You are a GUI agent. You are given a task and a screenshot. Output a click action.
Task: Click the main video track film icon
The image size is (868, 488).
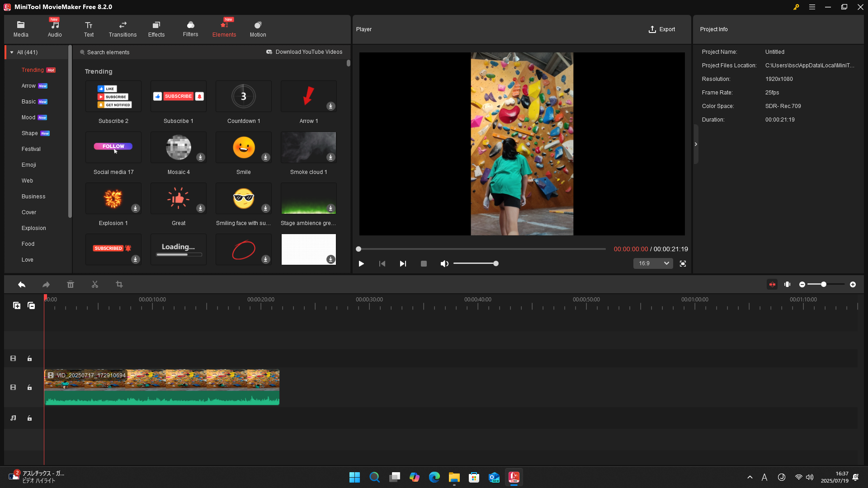tap(13, 388)
